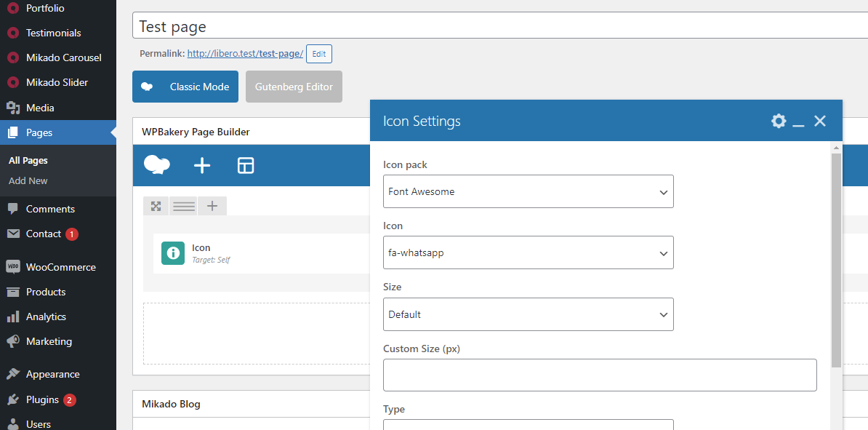
Task: Close the Icon Settings panel
Action: point(820,122)
